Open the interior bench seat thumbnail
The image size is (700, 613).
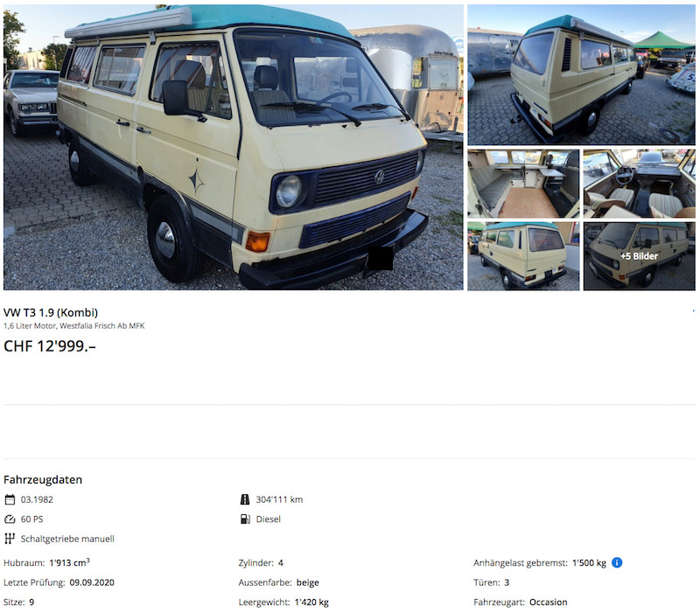point(523,184)
